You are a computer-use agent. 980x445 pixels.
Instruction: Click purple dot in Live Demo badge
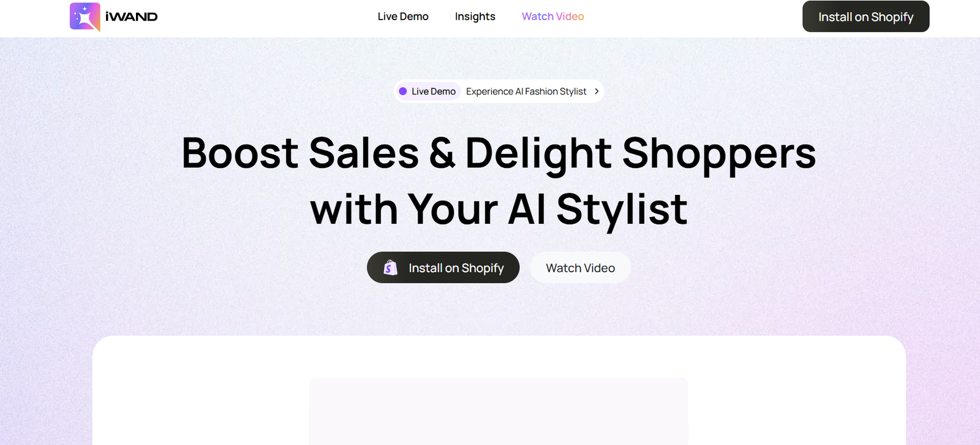[403, 91]
